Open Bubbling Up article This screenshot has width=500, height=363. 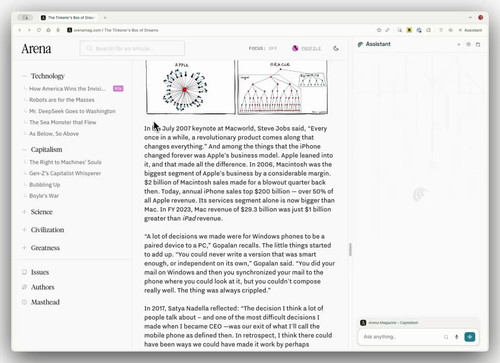tap(45, 184)
